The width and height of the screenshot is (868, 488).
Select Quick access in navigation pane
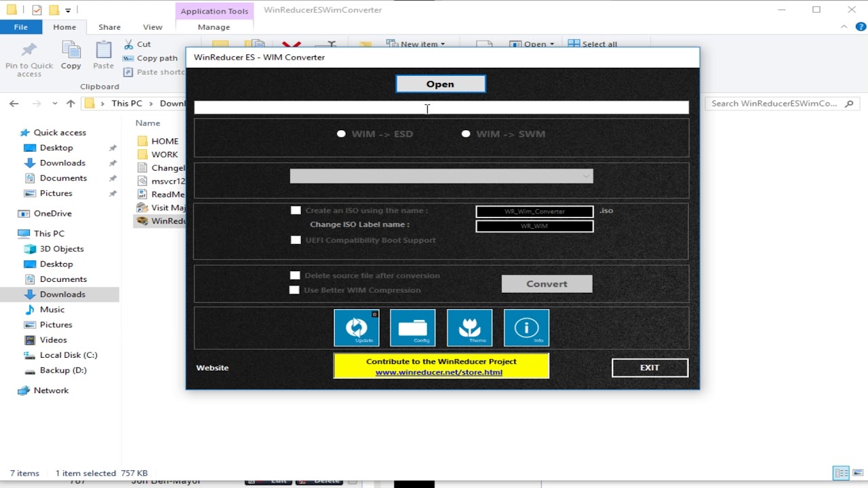point(60,133)
